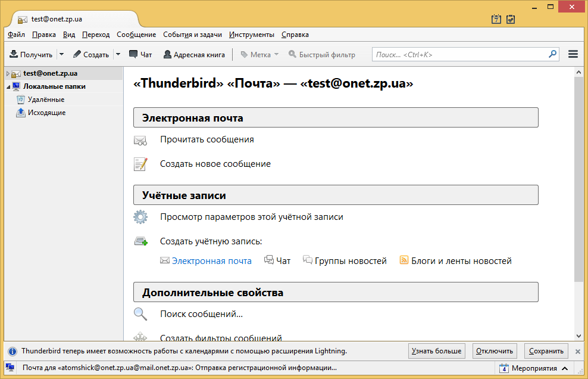Click the Create pencil icon

77,54
